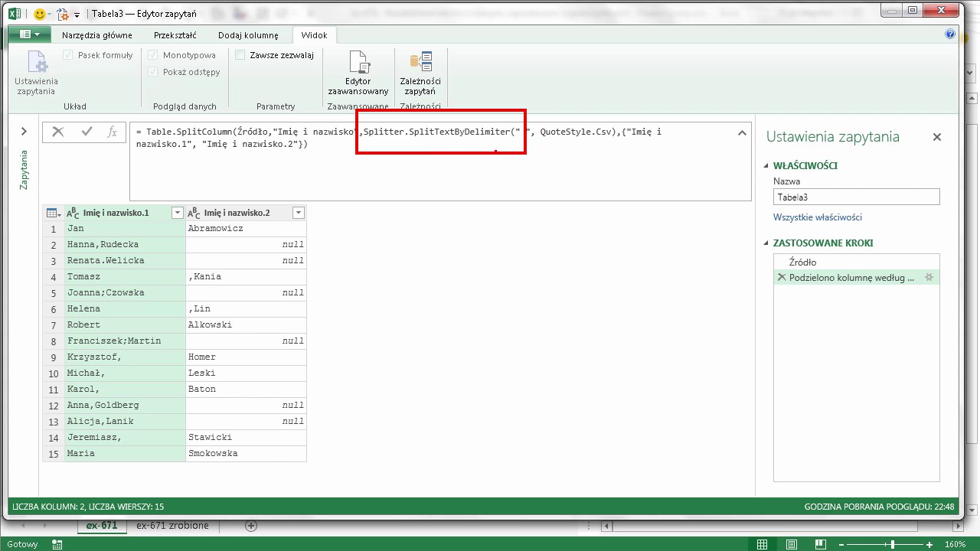Image resolution: width=980 pixels, height=551 pixels.
Task: Switch to Narzędzia główne tab
Action: point(97,35)
